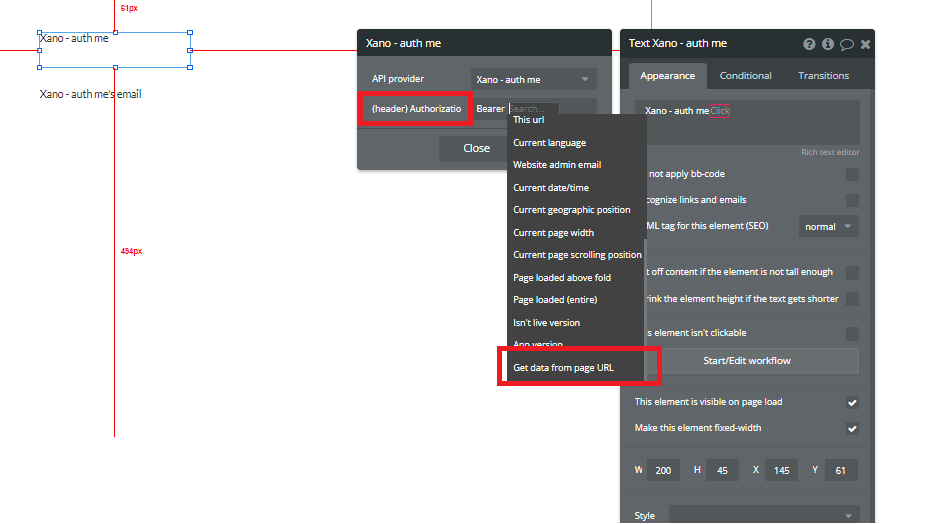This screenshot has height=524, width=941.
Task: Uncheck 'This element is visible on page load'
Action: pos(852,403)
